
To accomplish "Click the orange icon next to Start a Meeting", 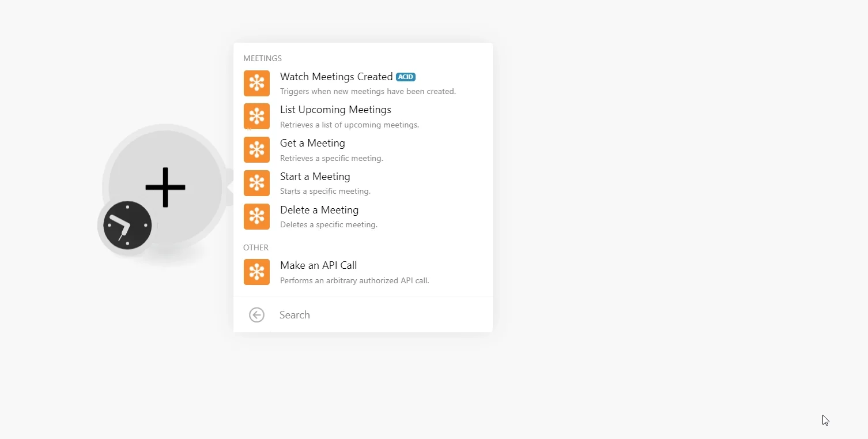I will click(x=256, y=183).
